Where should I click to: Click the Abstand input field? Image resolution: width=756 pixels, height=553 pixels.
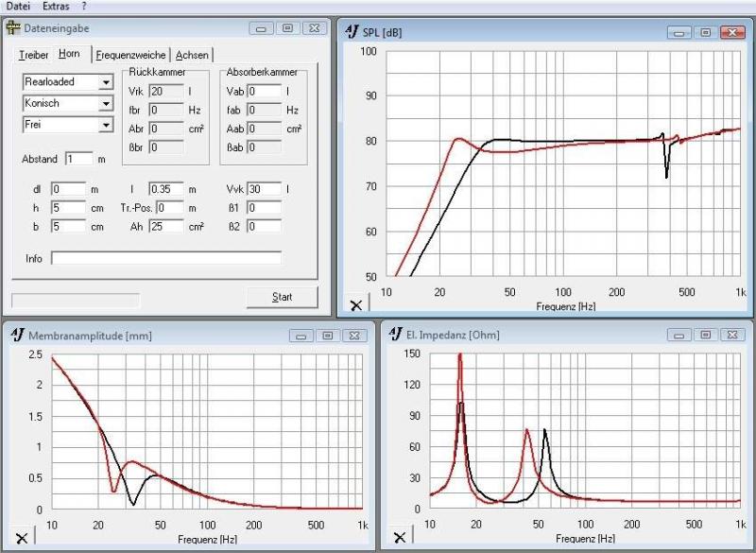[x=79, y=159]
